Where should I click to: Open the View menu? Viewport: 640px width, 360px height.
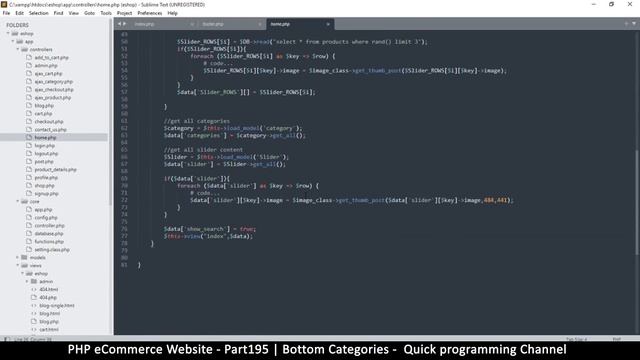[73, 13]
